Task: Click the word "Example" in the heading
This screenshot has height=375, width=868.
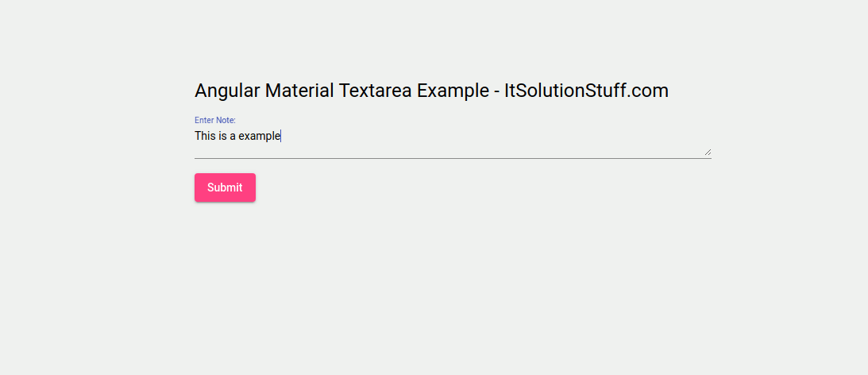Action: (453, 91)
